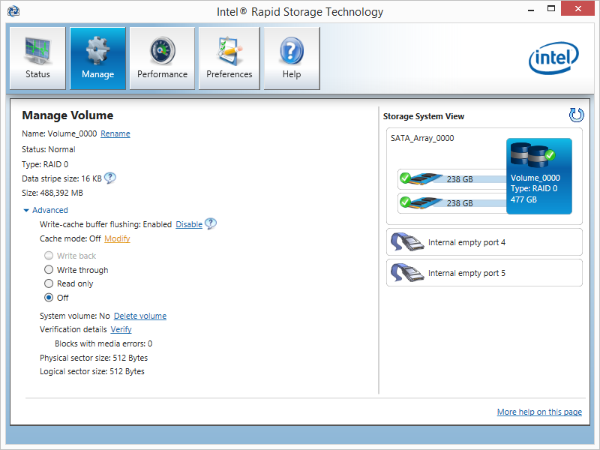The width and height of the screenshot is (600, 450).
Task: Open help icon for write-cache buffer flushing
Action: pos(210,223)
